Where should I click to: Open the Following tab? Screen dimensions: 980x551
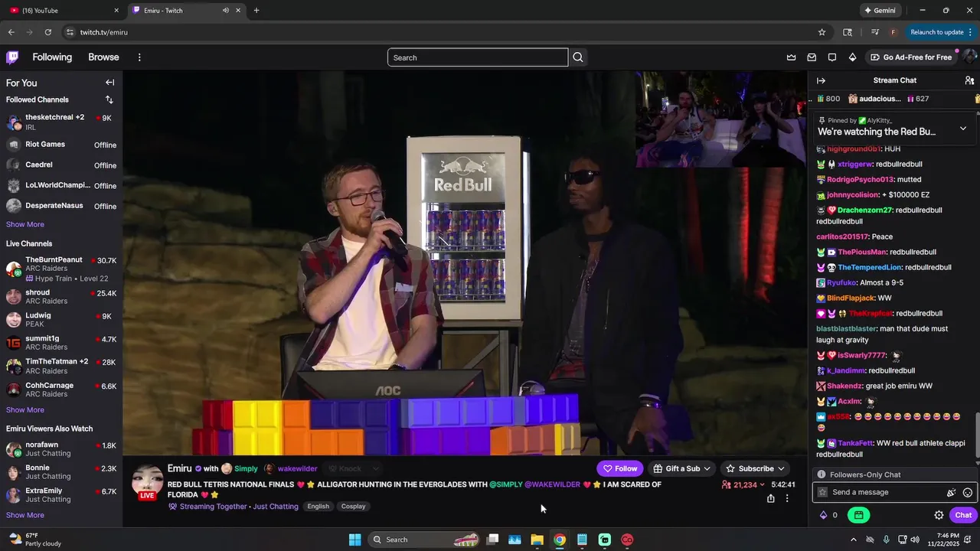point(52,57)
